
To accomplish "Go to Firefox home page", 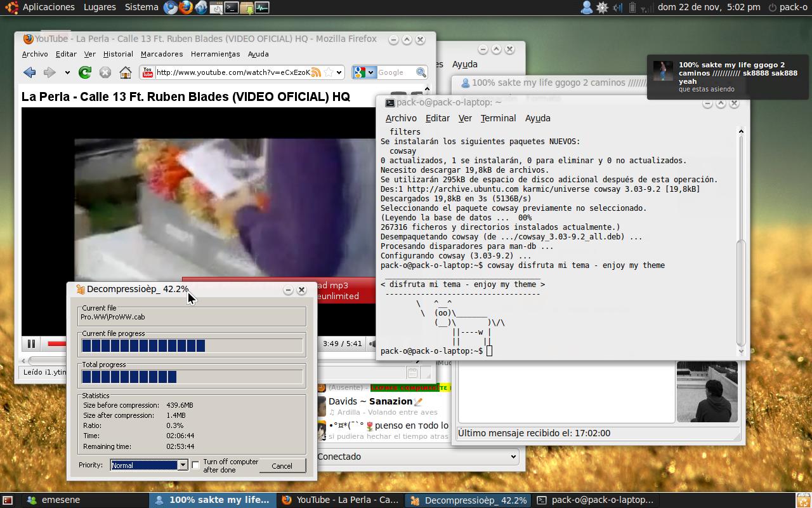I will click(x=126, y=72).
